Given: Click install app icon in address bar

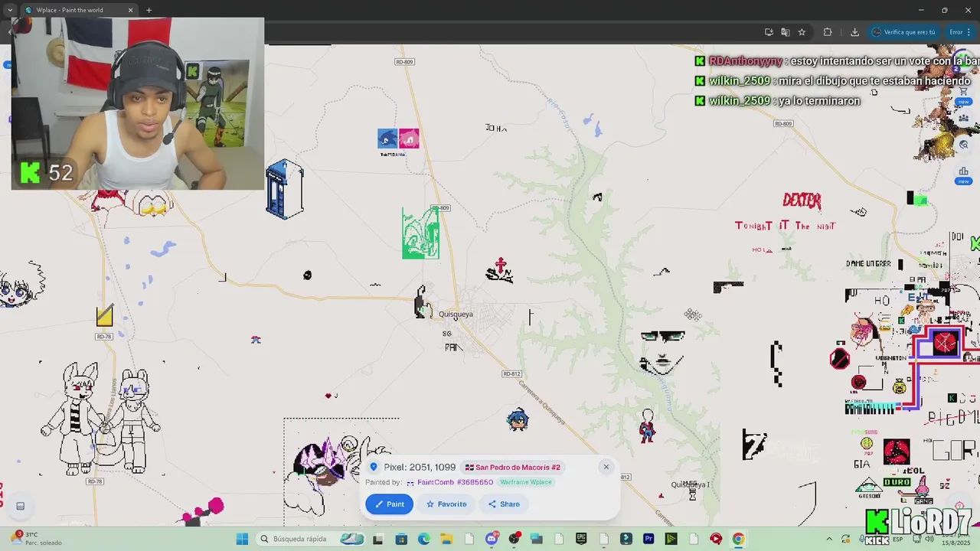Looking at the screenshot, I should pyautogui.click(x=769, y=32).
